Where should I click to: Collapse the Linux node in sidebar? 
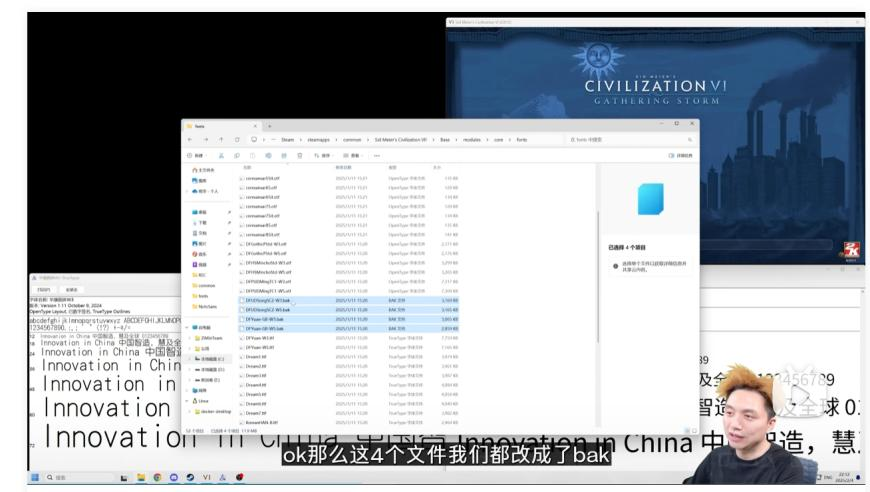[187, 400]
